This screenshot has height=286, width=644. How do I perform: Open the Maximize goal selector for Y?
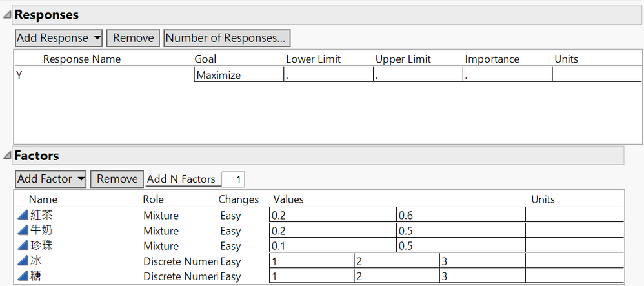point(238,76)
